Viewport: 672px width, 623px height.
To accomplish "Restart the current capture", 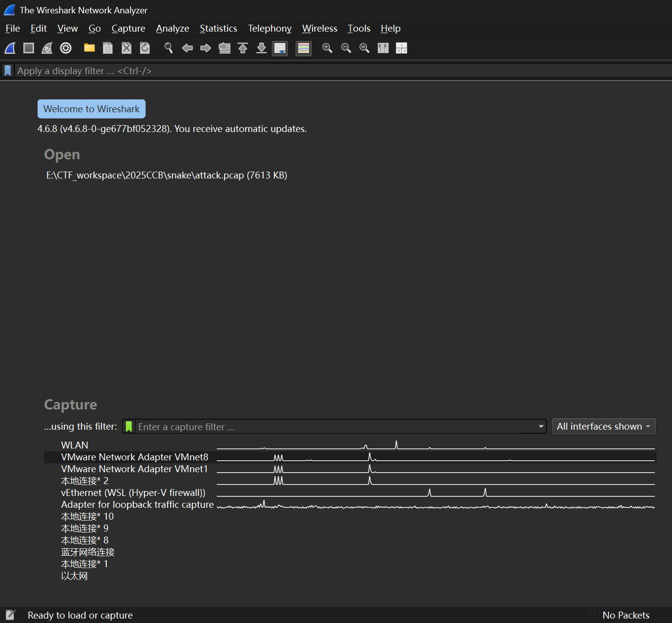I will (47, 48).
